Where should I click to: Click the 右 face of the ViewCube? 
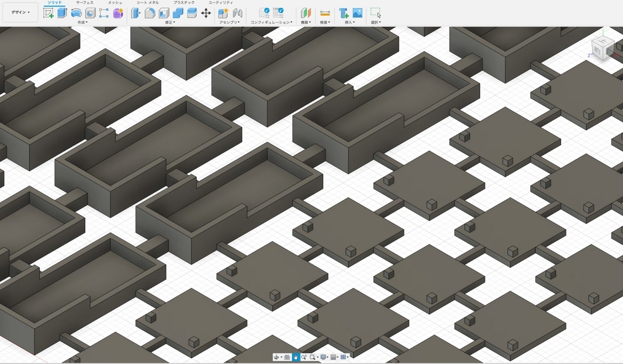point(610,50)
